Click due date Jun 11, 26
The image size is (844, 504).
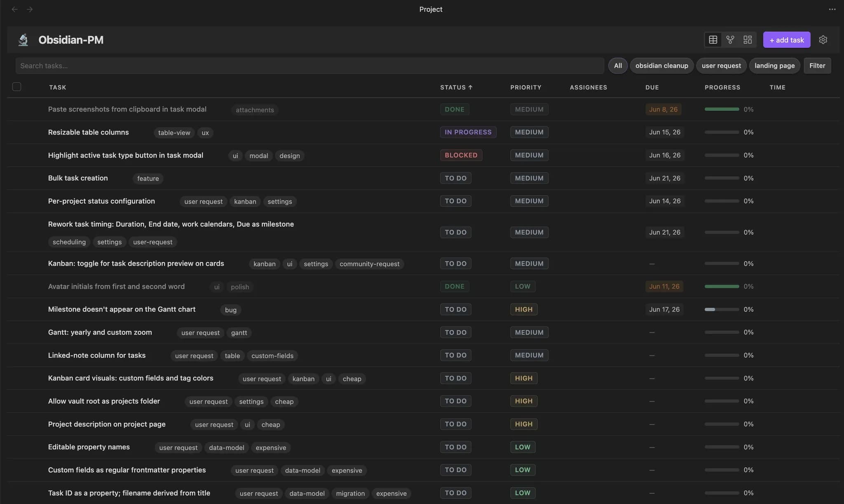click(664, 286)
